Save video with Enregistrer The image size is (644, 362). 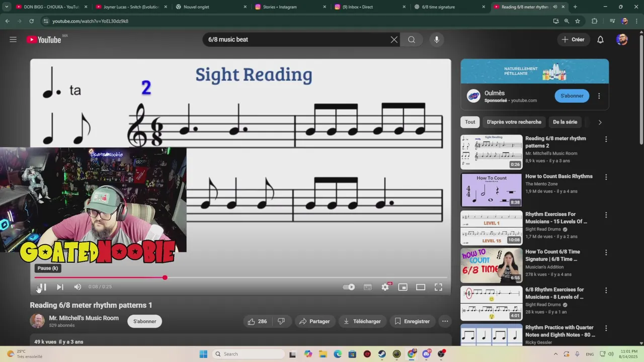[x=412, y=321]
